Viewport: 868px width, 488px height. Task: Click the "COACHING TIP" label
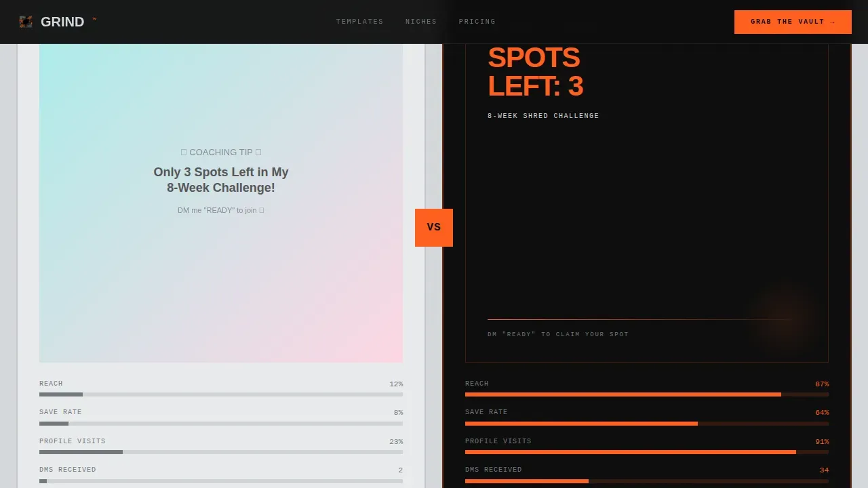pos(221,152)
